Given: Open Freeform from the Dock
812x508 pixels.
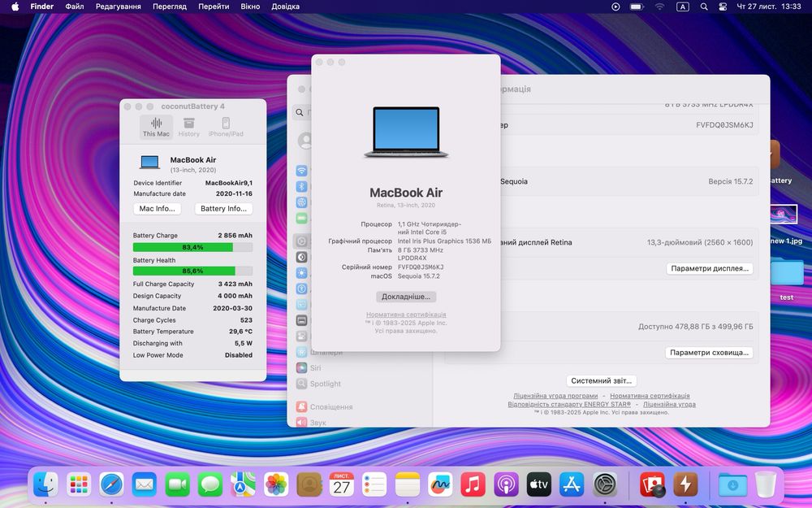Looking at the screenshot, I should pos(440,485).
